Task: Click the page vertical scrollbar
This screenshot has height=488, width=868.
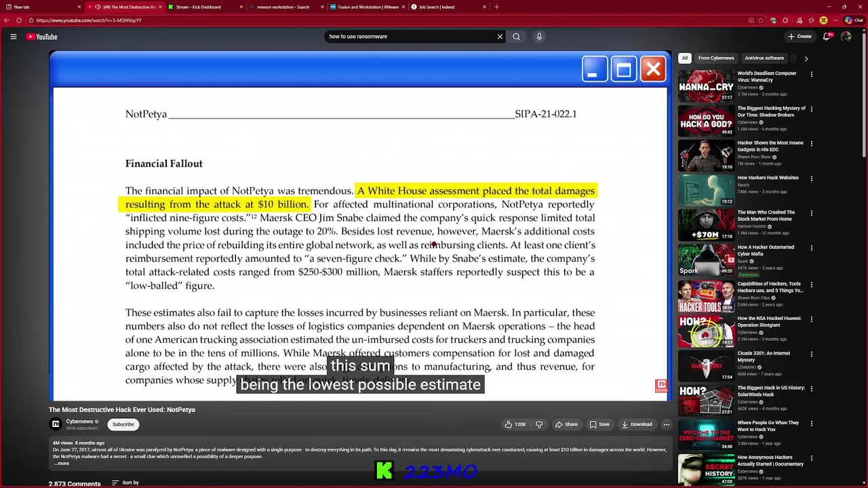Action: pyautogui.click(x=865, y=95)
